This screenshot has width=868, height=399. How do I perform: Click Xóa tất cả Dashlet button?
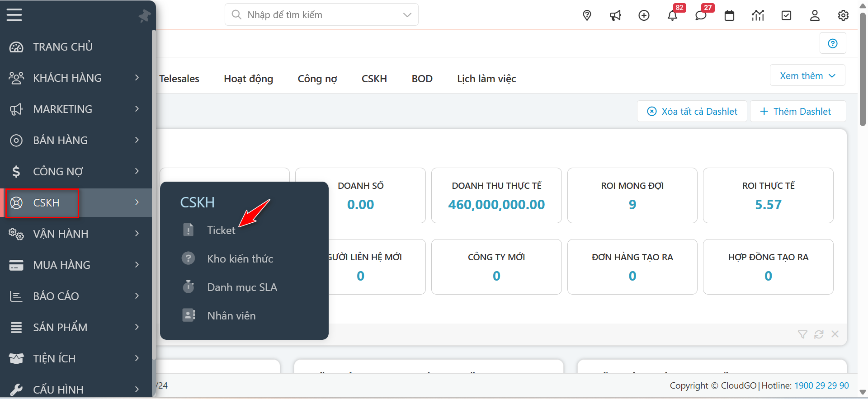pyautogui.click(x=693, y=111)
